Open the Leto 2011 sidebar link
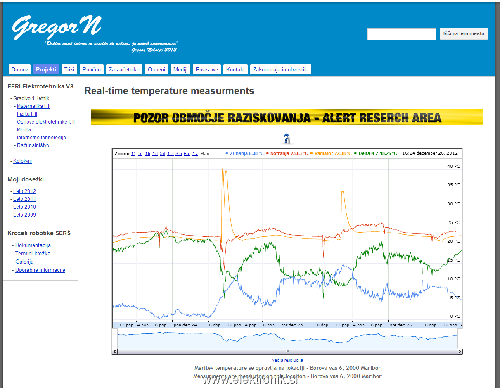 [24, 199]
